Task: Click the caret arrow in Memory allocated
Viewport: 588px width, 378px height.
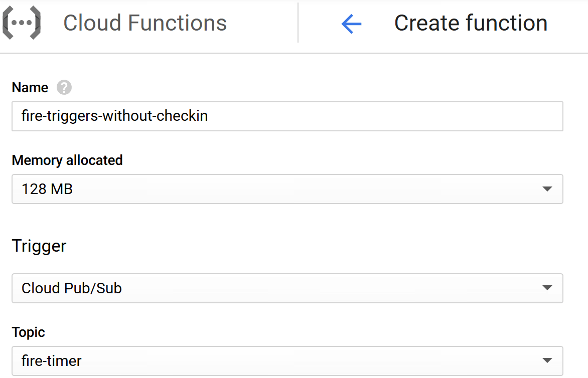Action: tap(547, 189)
